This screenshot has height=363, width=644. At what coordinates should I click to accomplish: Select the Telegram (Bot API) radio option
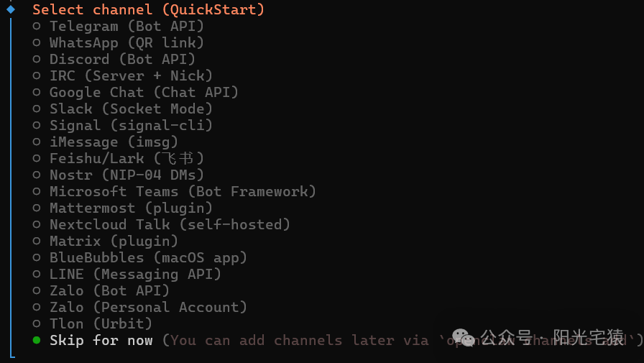click(x=119, y=27)
